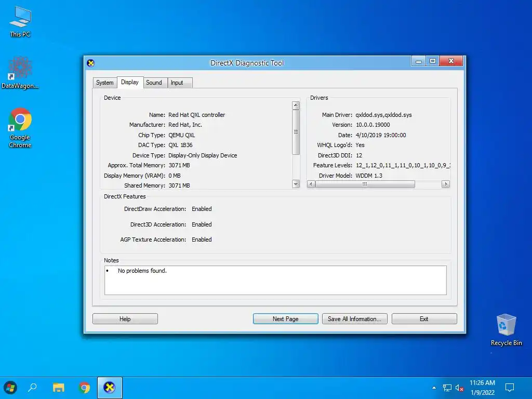532x399 pixels.
Task: Click the Drivers horizontal scrollbar thumb
Action: 365,184
